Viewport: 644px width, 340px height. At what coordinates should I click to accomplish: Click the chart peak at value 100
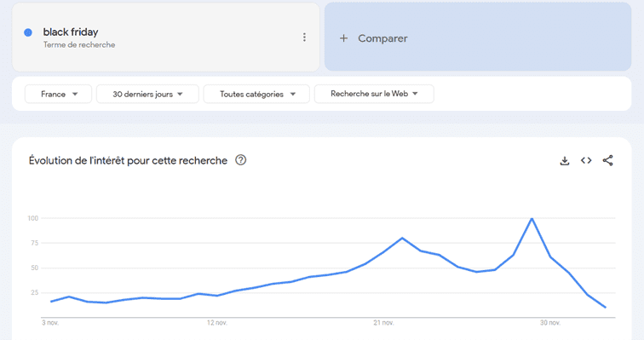(x=532, y=218)
